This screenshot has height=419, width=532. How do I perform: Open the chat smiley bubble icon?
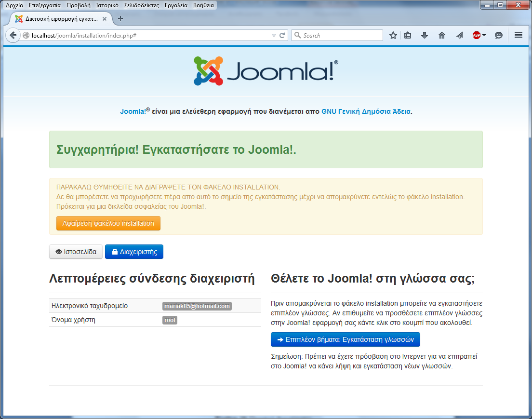[x=498, y=35]
